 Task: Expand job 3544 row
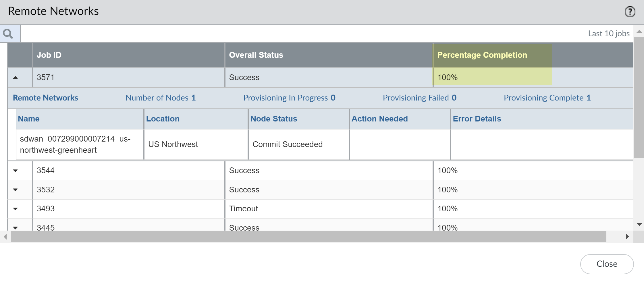[16, 171]
